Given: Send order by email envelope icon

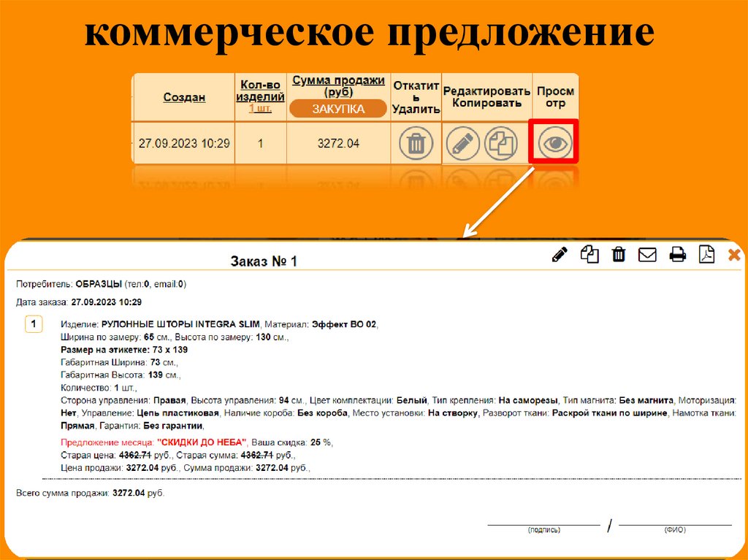Looking at the screenshot, I should click(648, 254).
